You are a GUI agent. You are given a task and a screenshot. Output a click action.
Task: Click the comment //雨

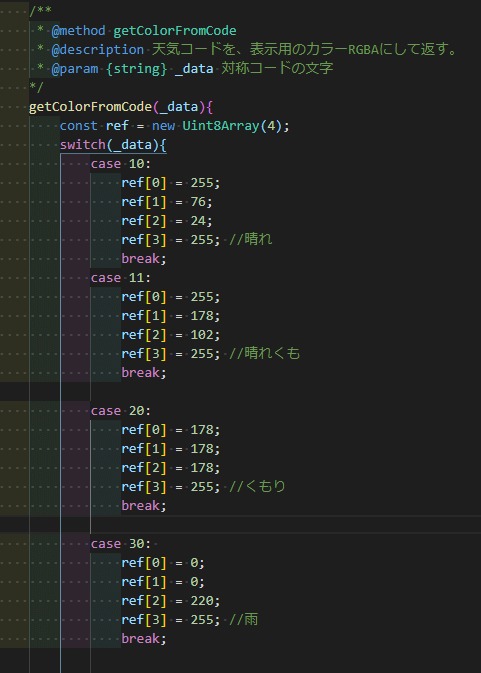coord(243,619)
